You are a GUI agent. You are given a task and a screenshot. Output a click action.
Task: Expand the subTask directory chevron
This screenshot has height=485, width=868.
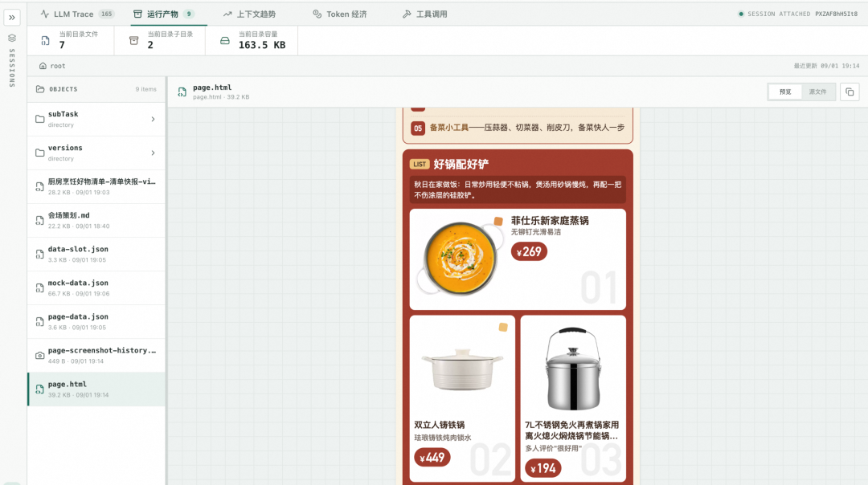pos(154,119)
